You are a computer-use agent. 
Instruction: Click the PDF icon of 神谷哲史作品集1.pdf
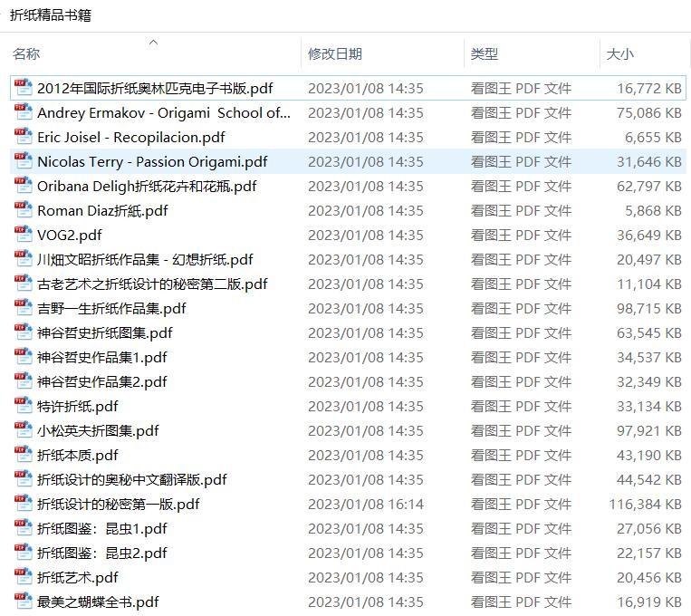pyautogui.click(x=23, y=357)
